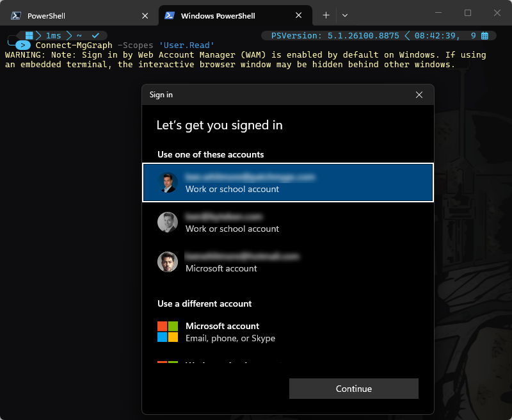
Task: Click the WARNING message text
Action: (245, 60)
